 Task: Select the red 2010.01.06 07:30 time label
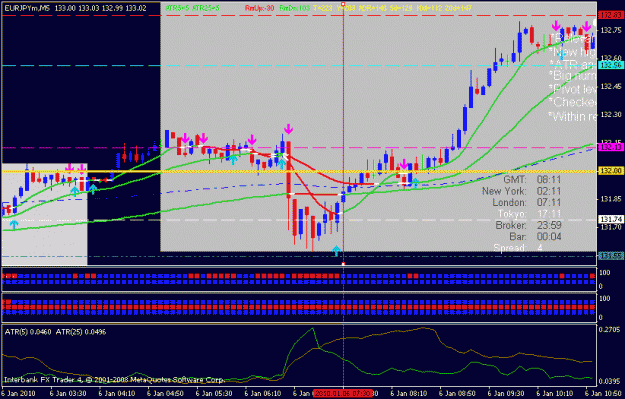click(343, 393)
